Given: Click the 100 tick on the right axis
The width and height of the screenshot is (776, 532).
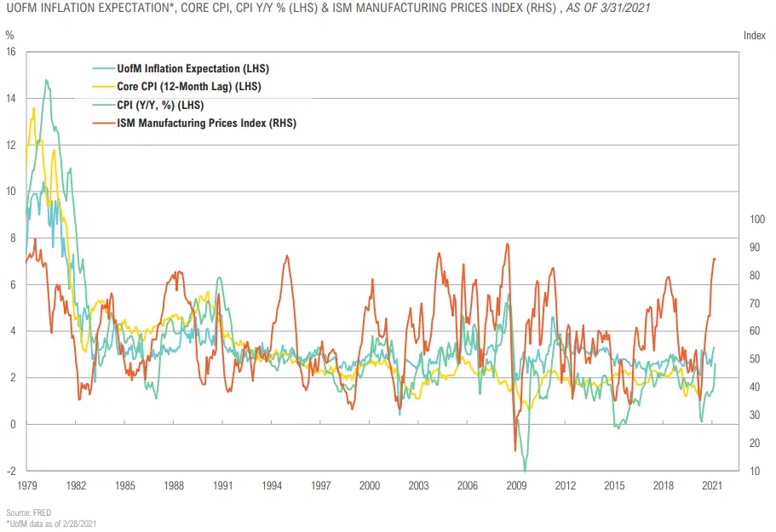Looking at the screenshot, I should [756, 220].
